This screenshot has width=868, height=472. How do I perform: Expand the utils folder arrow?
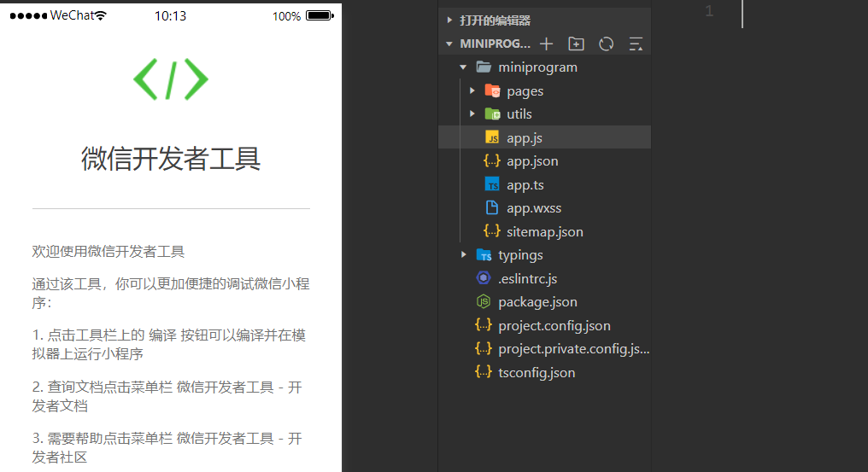472,114
